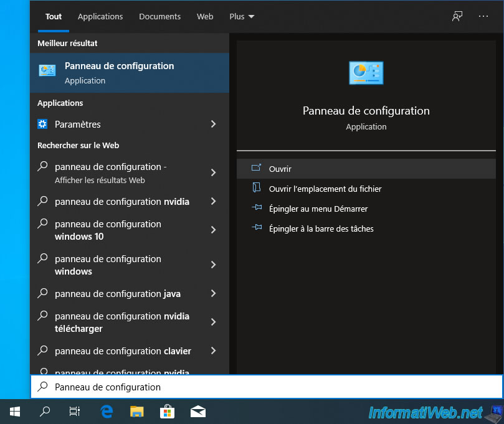The image size is (504, 424).
Task: Expand chevron for 'nvidia télécharger' suggestion
Action: point(213,322)
